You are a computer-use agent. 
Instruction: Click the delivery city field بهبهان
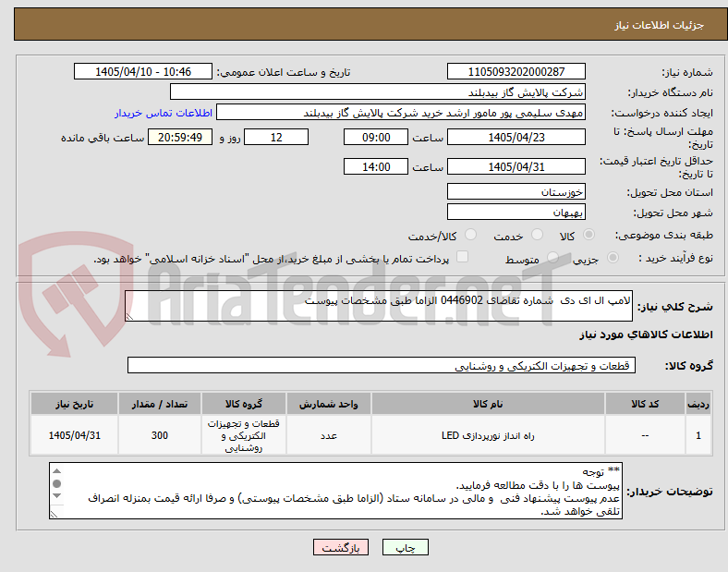pos(516,212)
